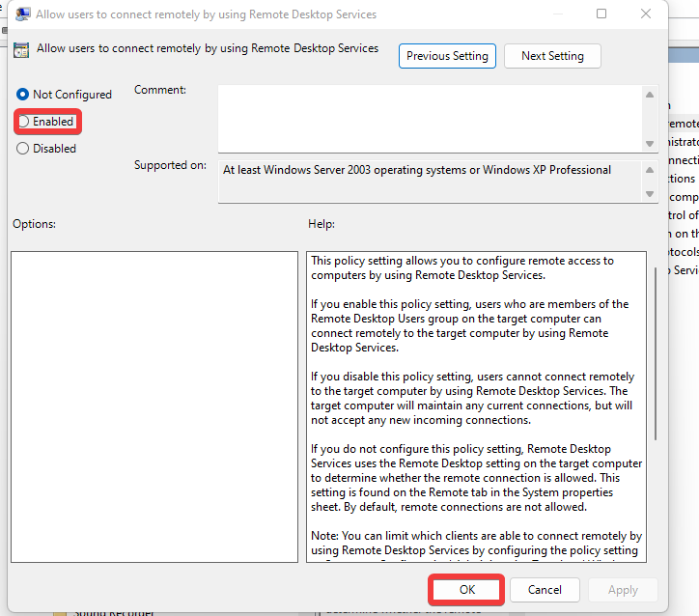Click 'If you do not configure' paragraph

click(476, 478)
